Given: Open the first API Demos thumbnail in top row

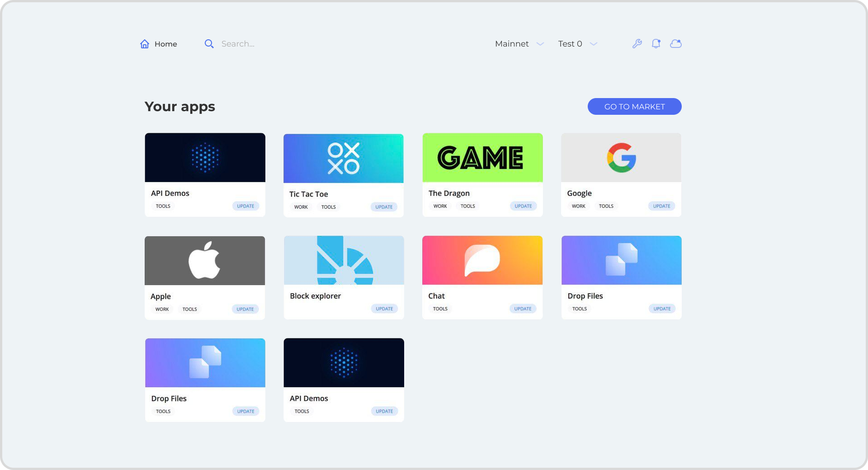Looking at the screenshot, I should click(x=205, y=157).
